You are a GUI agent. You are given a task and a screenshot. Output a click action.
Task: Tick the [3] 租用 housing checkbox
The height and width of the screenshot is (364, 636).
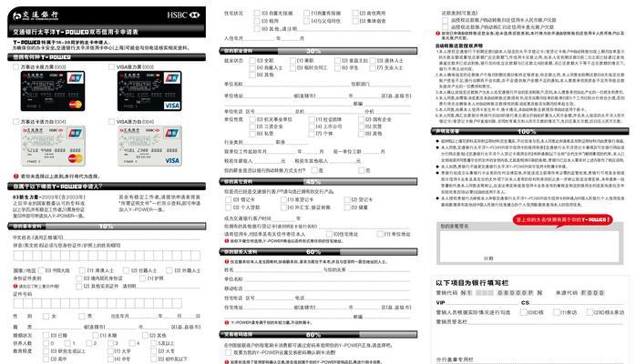[x=257, y=21]
